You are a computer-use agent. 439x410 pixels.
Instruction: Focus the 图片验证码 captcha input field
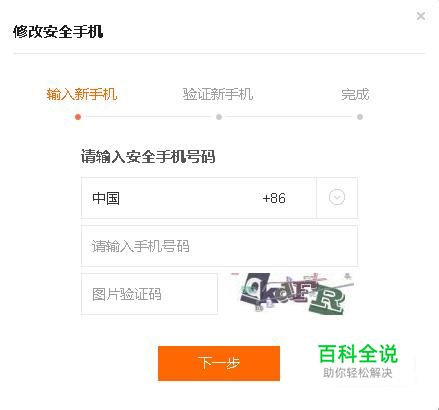tap(149, 294)
